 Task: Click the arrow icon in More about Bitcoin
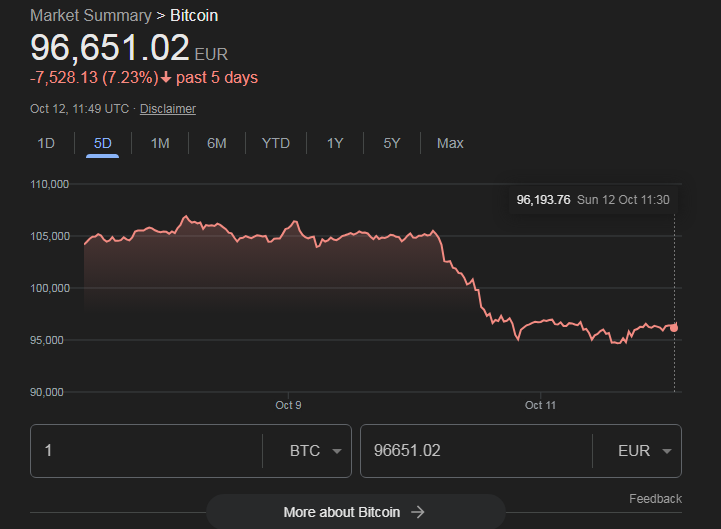418,512
